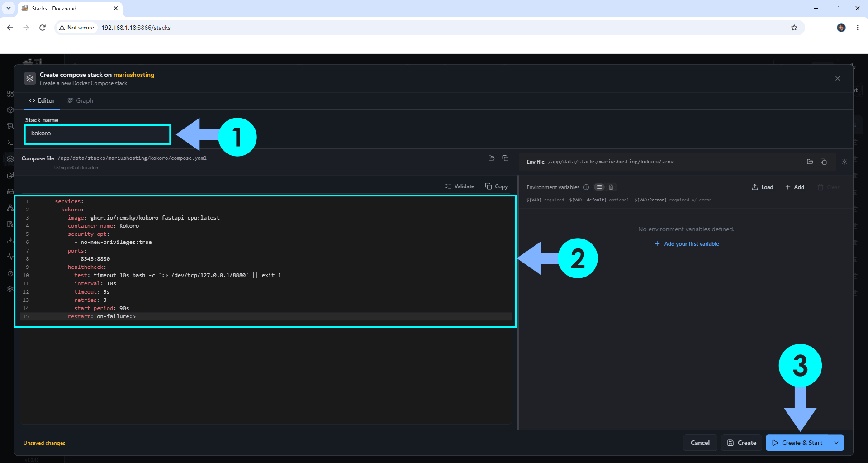The height and width of the screenshot is (463, 868).
Task: Click the 'Unsaved changes' status text
Action: [x=44, y=443]
